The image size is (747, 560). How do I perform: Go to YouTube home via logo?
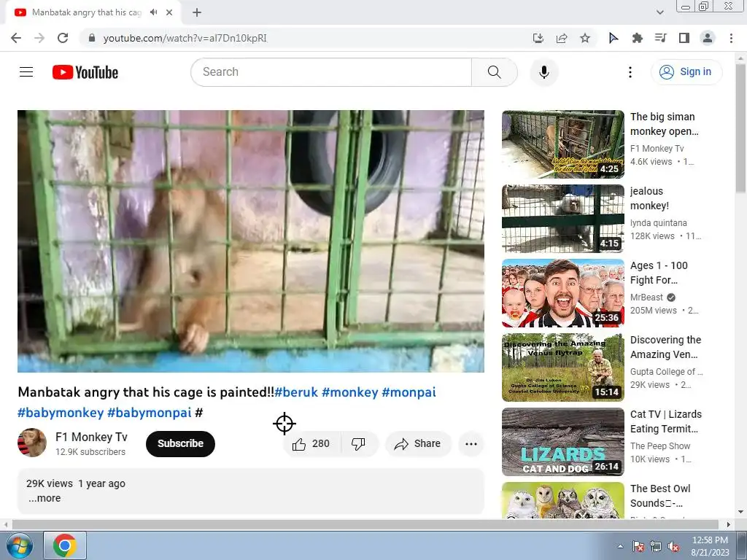coord(85,72)
